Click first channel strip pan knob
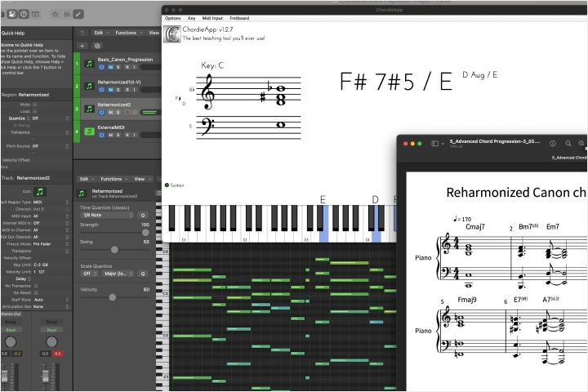Viewport: 588px width, 392px height. click(11, 341)
